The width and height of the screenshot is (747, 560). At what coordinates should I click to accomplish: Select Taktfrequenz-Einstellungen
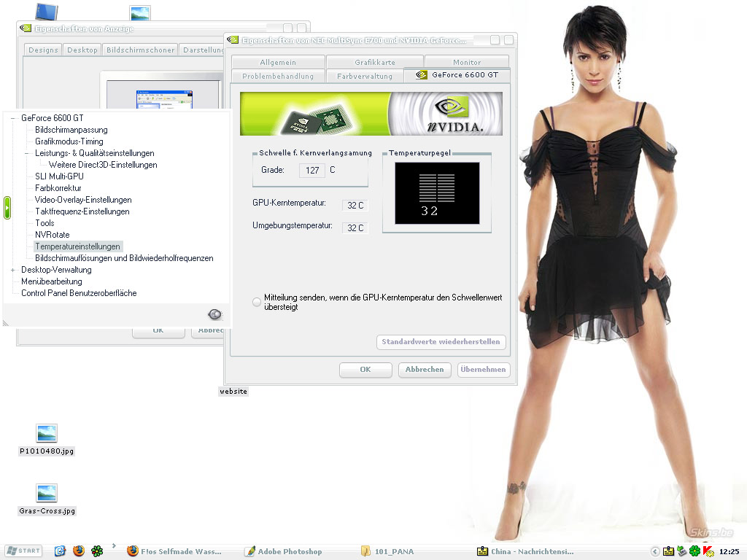pyautogui.click(x=82, y=211)
